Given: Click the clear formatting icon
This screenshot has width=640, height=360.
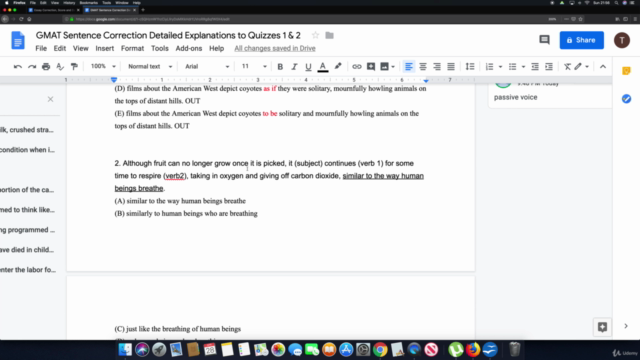Looking at the screenshot, I should pos(567,67).
